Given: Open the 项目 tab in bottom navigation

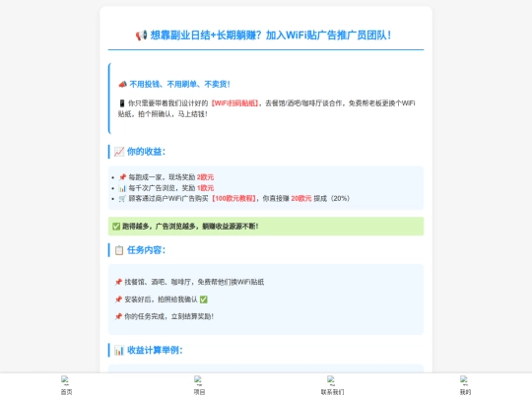Looking at the screenshot, I should click(x=199, y=385).
